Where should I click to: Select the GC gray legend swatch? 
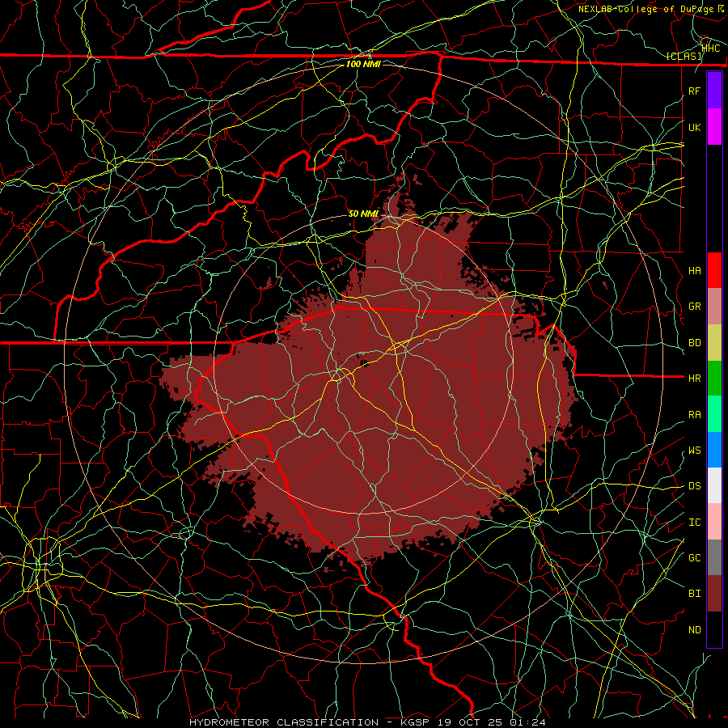[x=714, y=557]
